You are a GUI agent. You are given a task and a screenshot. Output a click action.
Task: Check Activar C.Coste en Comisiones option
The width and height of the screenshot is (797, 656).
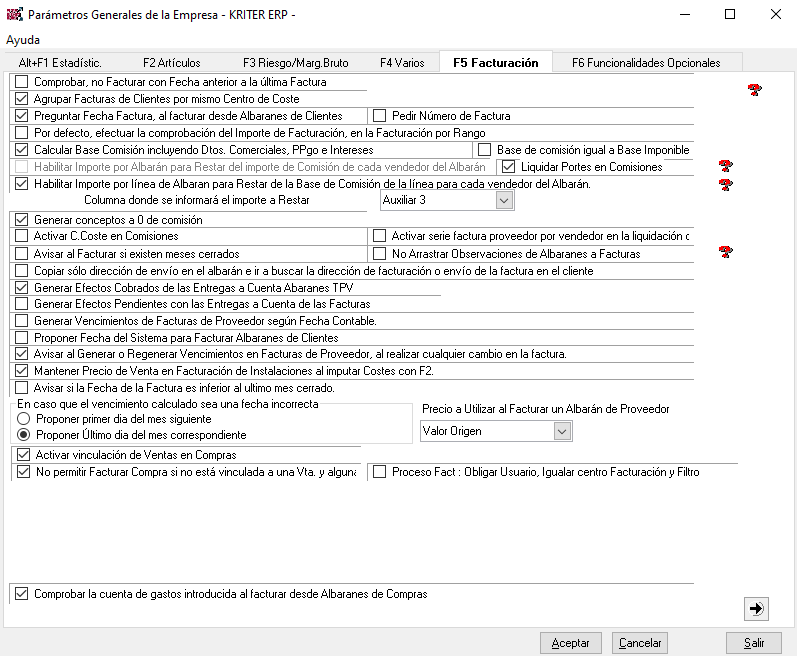coord(22,236)
